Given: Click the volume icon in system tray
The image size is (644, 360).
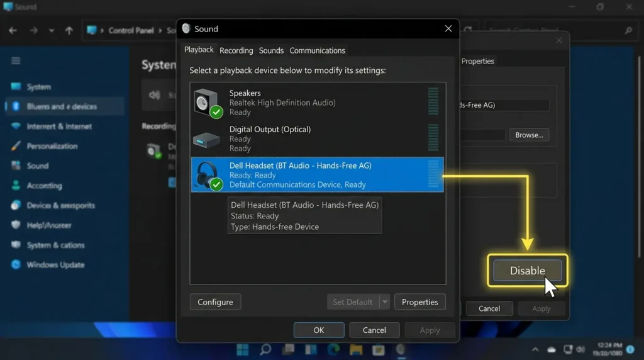Looking at the screenshot, I should (580, 349).
